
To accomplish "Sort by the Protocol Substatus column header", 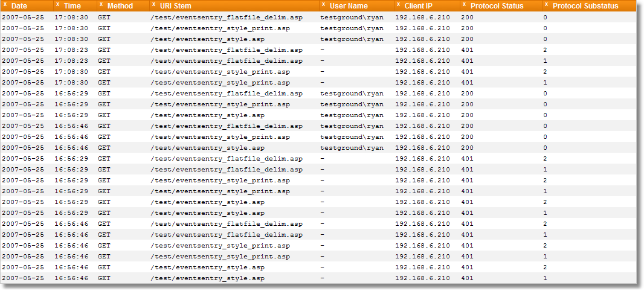I will (585, 6).
